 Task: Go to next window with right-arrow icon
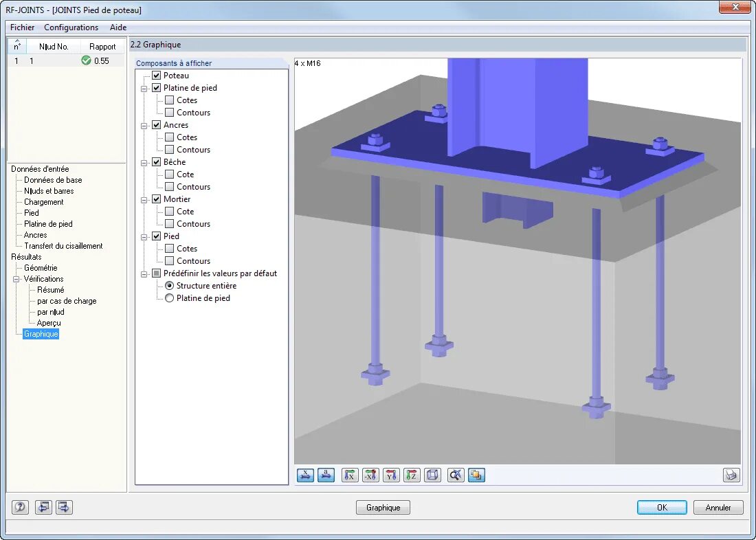(64, 507)
